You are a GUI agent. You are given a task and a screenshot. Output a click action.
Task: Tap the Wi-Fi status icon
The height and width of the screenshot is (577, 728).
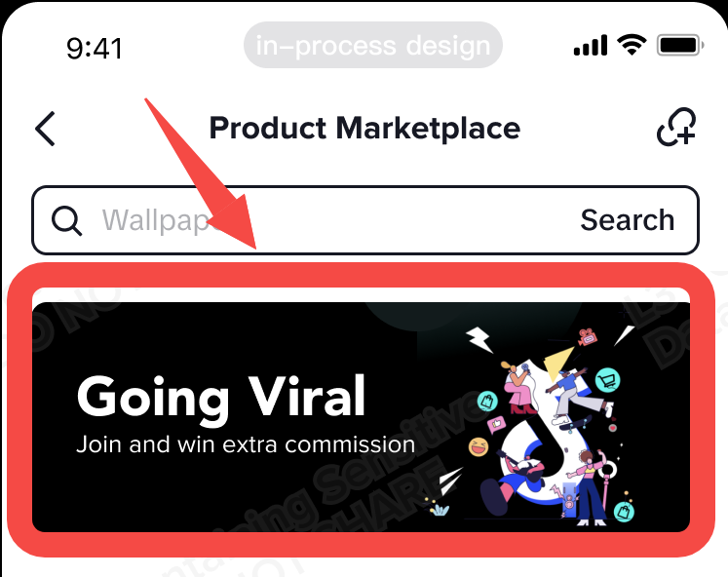point(632,45)
